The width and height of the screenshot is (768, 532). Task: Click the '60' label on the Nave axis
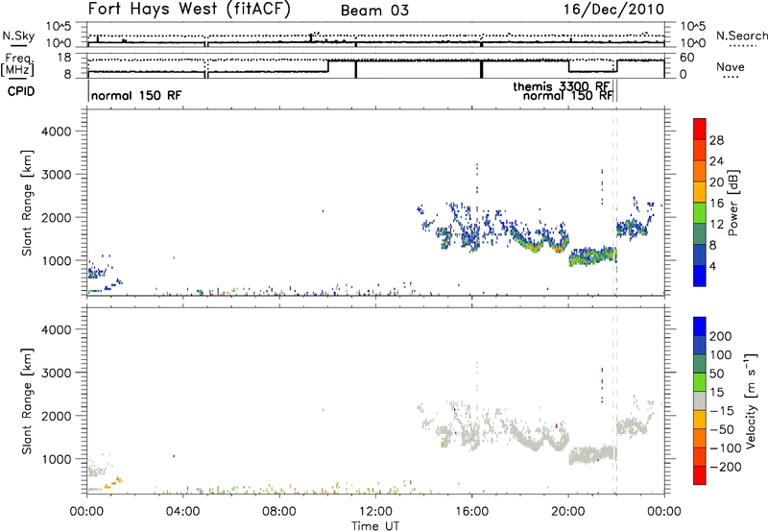tap(687, 58)
